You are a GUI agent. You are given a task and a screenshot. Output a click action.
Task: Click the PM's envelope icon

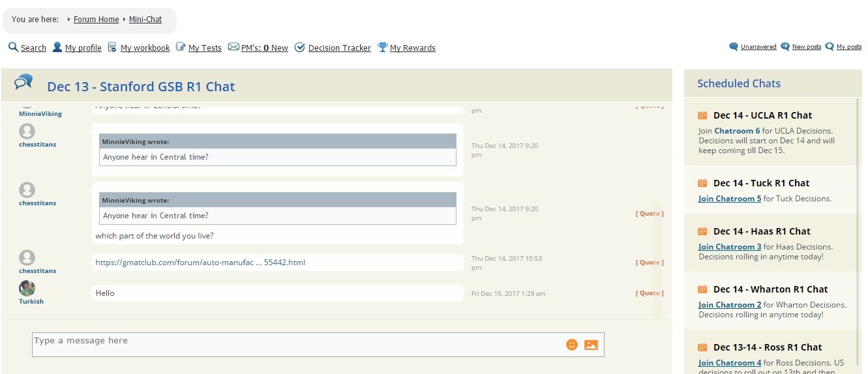click(233, 48)
